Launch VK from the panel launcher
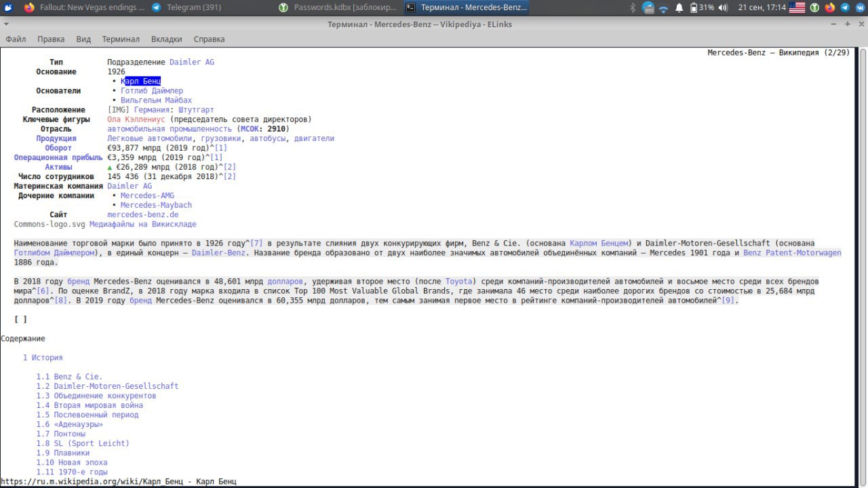 (x=859, y=7)
